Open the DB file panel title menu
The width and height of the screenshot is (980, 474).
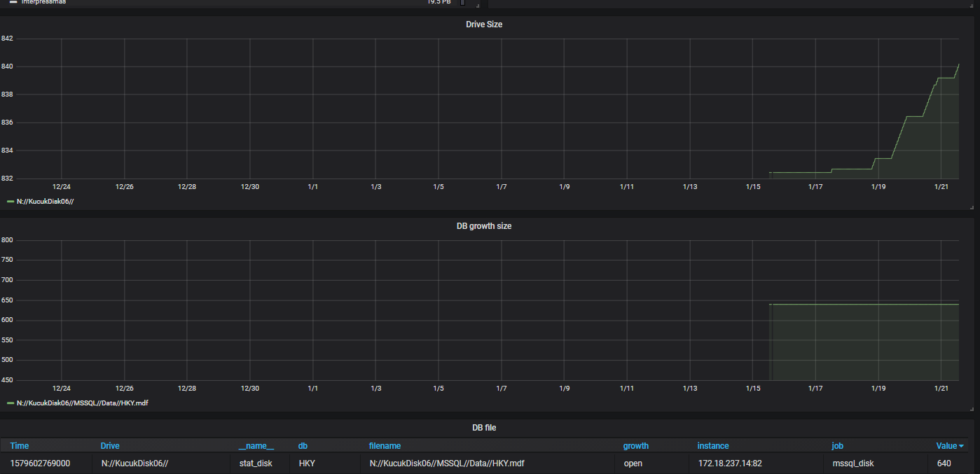coord(484,428)
